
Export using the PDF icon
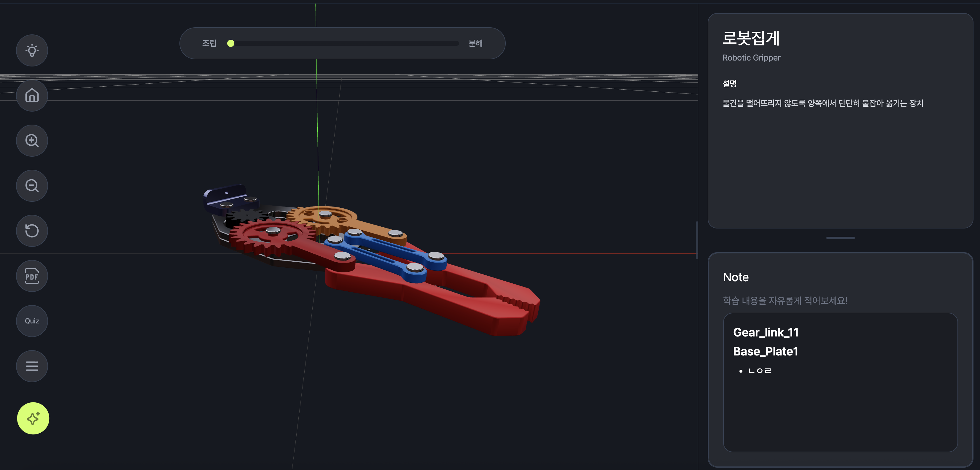click(32, 276)
